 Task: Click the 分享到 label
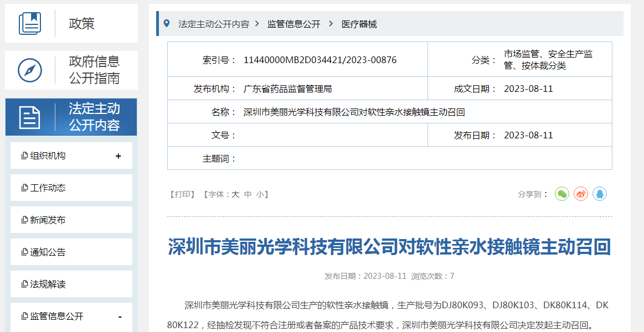tap(533, 194)
